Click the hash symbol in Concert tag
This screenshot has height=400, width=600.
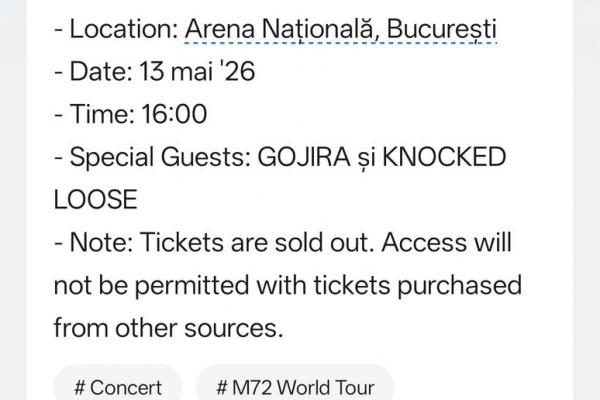(80, 388)
